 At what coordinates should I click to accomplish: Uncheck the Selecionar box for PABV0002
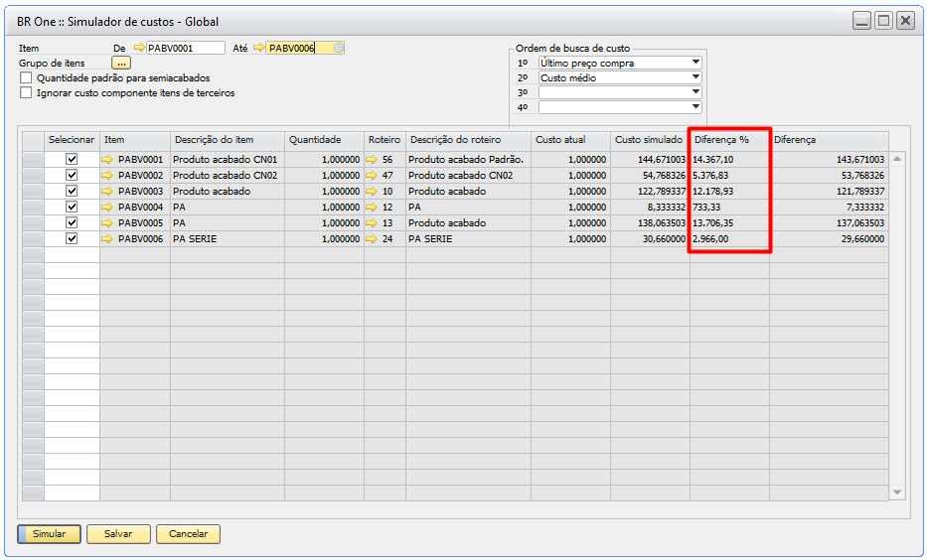coord(72,175)
